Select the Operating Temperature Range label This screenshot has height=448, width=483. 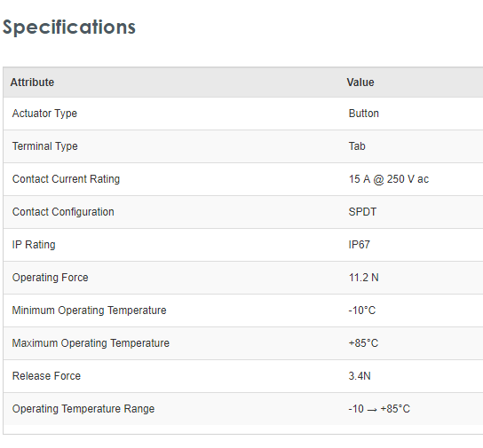point(83,409)
